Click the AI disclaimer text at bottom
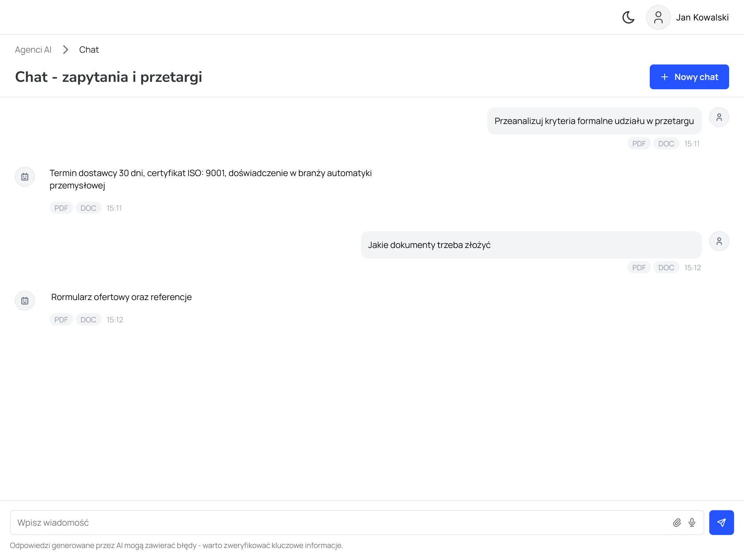Screen dimensions: 744x560 [176, 546]
